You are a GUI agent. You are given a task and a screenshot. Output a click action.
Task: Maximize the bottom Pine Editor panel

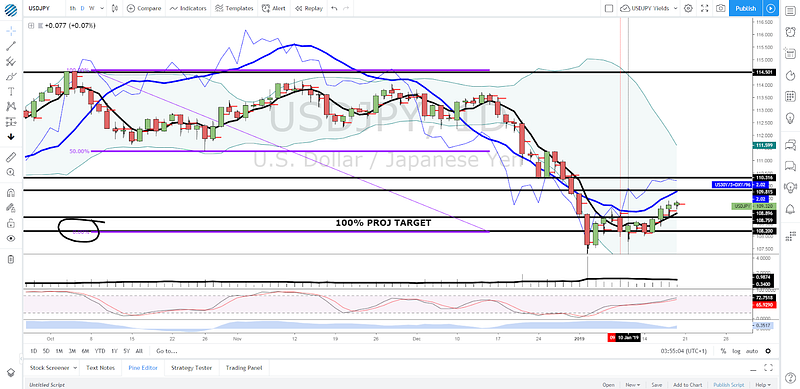coord(769,368)
